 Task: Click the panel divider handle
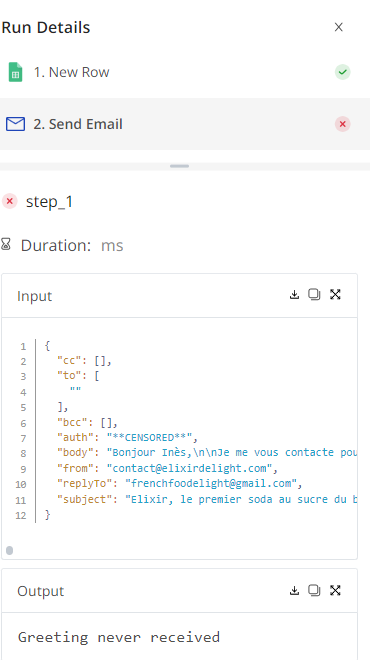[x=179, y=166]
